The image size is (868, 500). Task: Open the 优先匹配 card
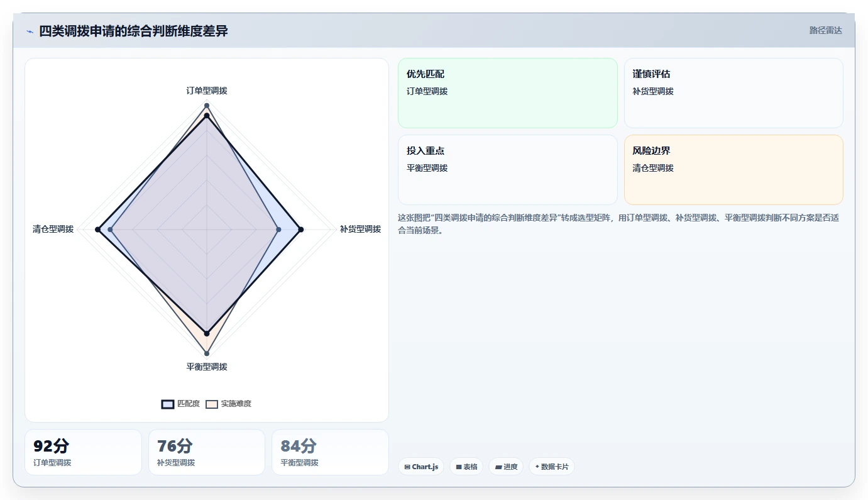(508, 93)
